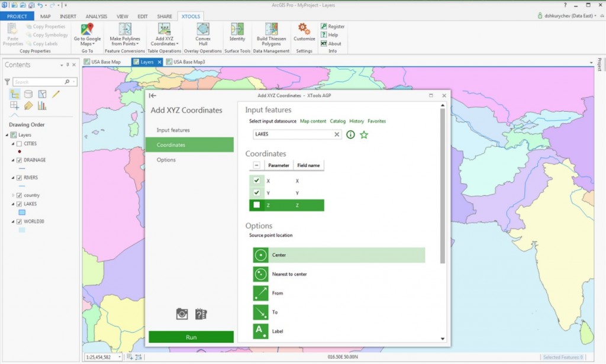Viewport: 606px width, 364px height.
Task: Open the map scale dropdown
Action: (120, 357)
